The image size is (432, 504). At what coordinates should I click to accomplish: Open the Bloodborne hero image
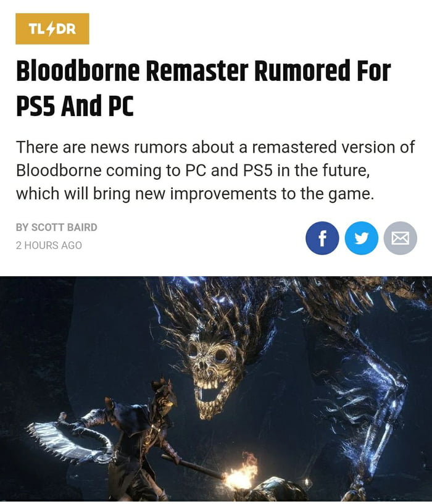click(216, 388)
